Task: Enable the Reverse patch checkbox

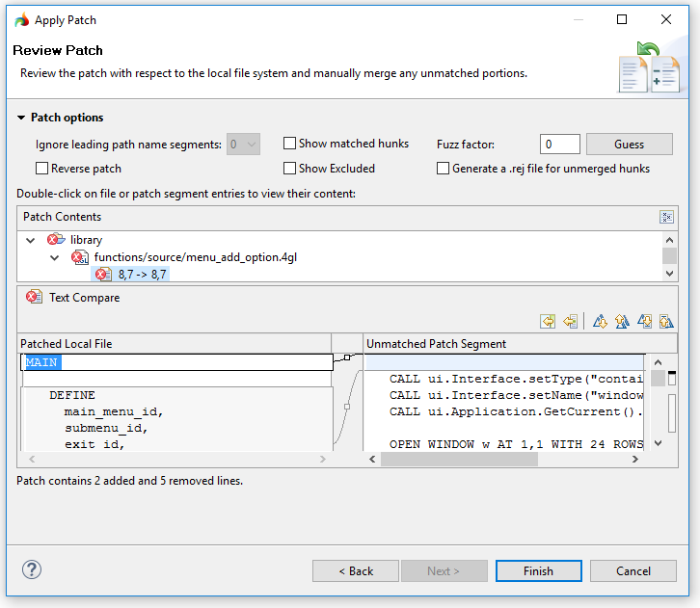Action: tap(42, 169)
